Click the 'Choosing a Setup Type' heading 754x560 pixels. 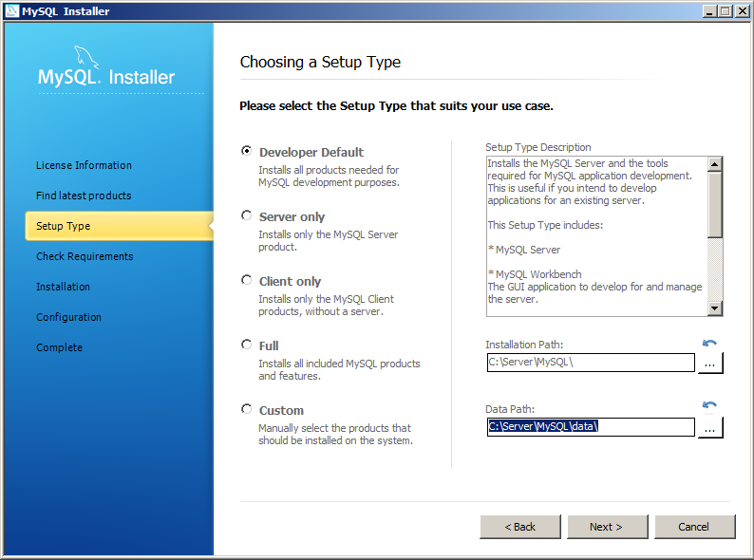coord(320,62)
